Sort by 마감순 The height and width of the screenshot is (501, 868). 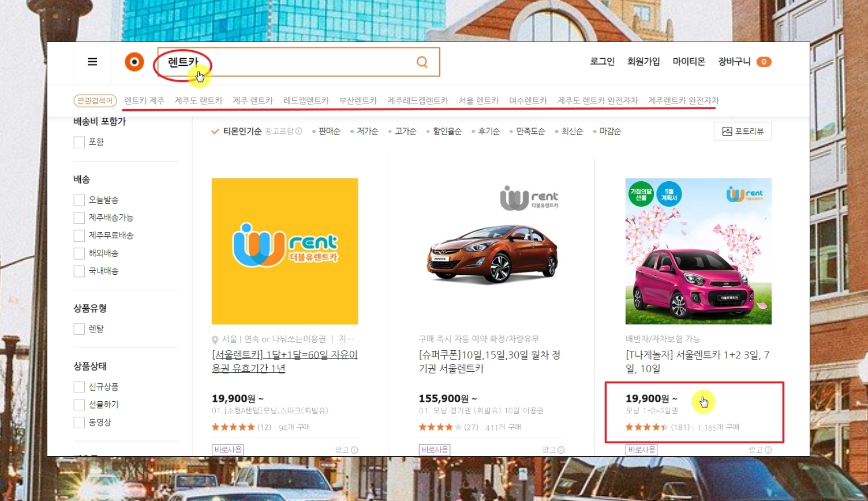click(610, 132)
